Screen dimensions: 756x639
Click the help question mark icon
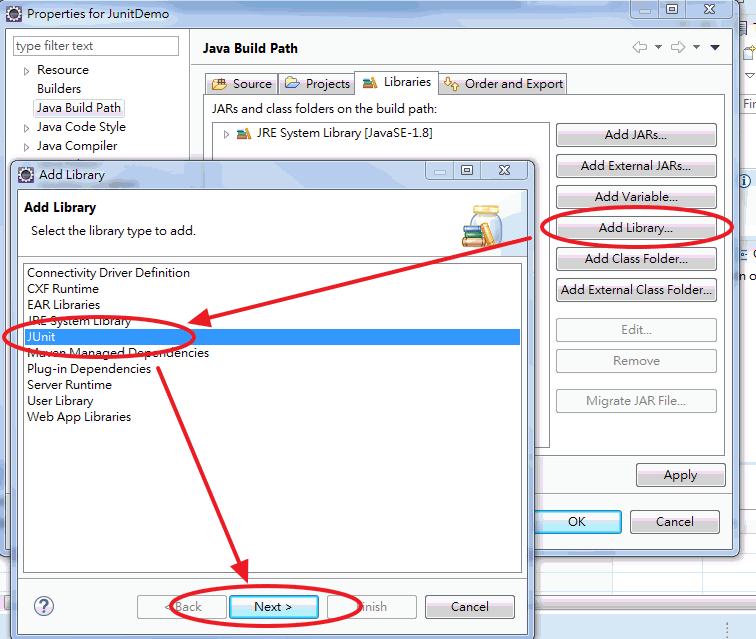44,606
